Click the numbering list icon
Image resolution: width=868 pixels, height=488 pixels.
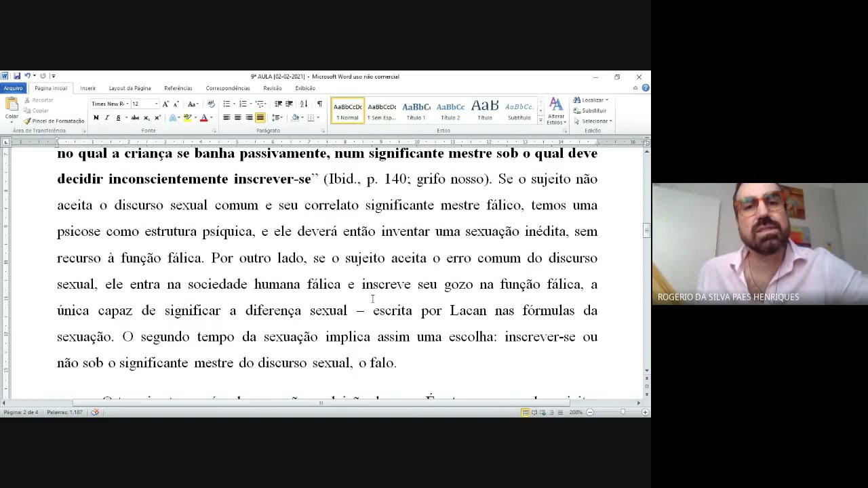(243, 104)
